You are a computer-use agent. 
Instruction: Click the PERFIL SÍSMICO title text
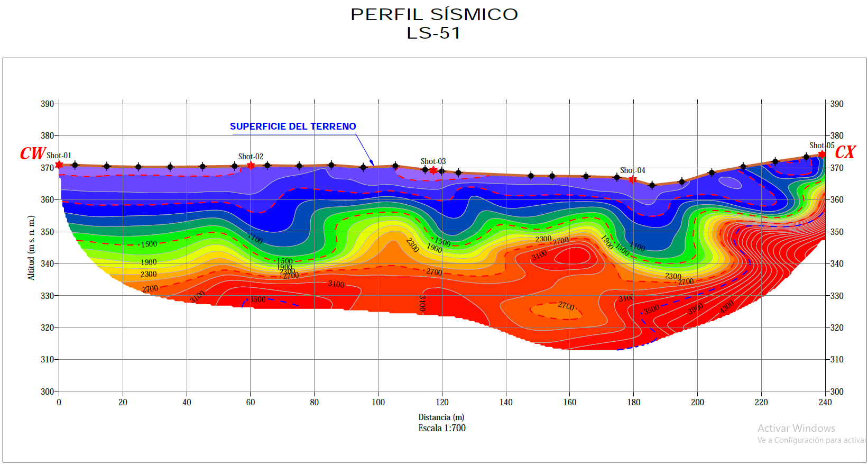(x=434, y=14)
